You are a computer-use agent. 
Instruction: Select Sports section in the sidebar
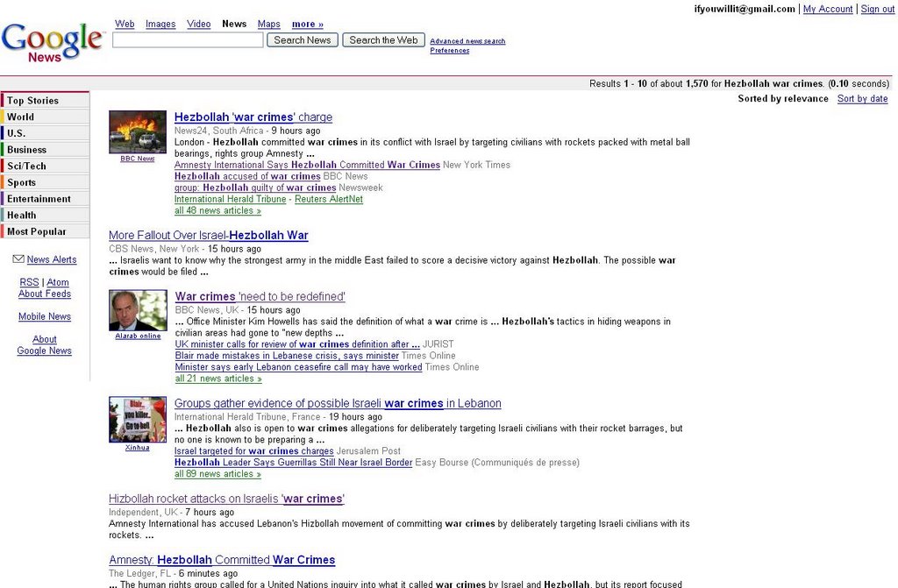click(x=46, y=182)
